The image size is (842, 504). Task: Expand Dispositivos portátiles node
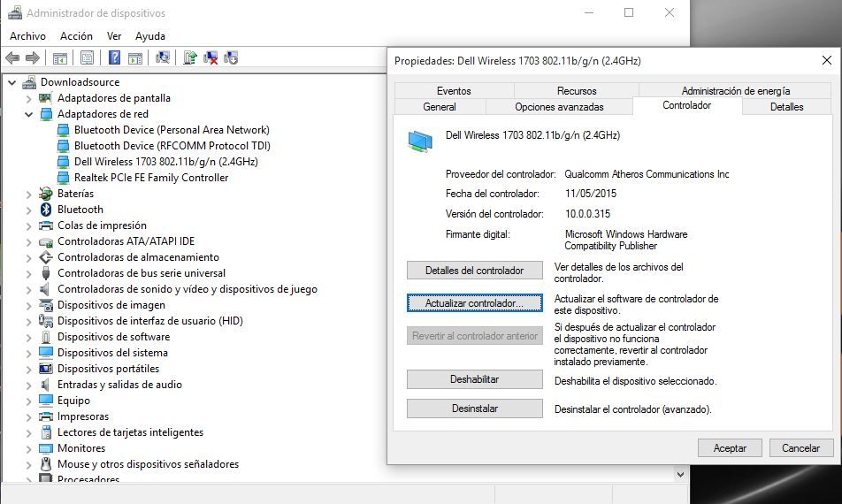(28, 370)
